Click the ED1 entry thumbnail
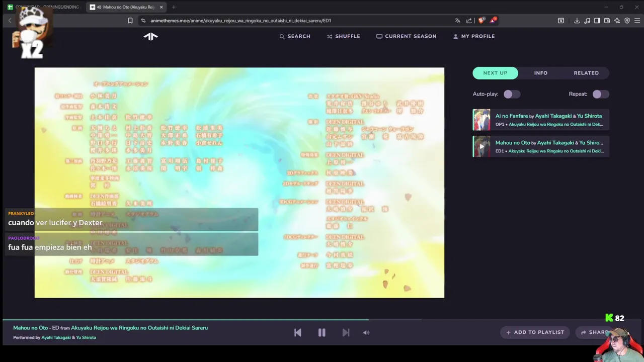 click(x=481, y=146)
